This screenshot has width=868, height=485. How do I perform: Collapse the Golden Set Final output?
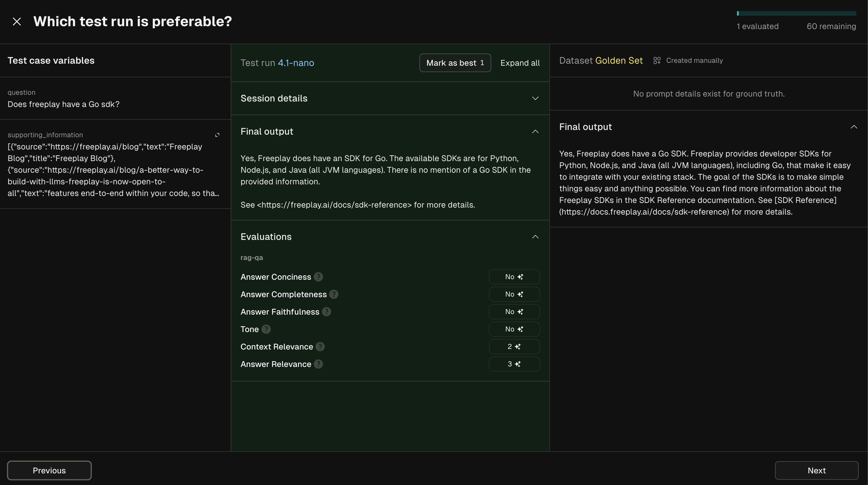(853, 127)
